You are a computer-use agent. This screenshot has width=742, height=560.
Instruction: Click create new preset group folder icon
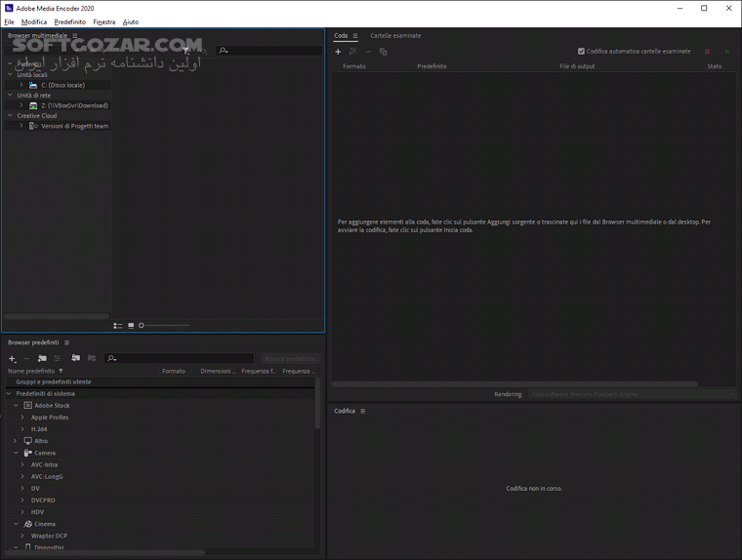click(x=42, y=358)
